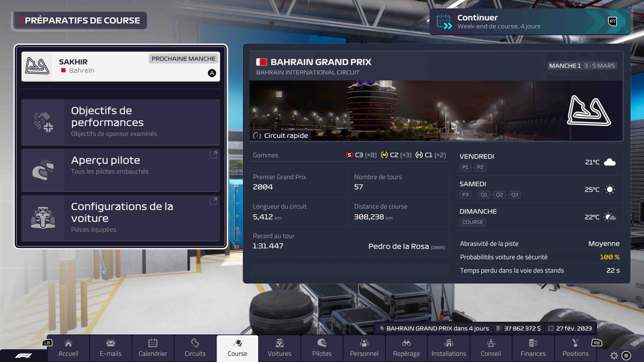Click the Q2 qualifying badge
This screenshot has height=362, width=644.
(x=499, y=195)
